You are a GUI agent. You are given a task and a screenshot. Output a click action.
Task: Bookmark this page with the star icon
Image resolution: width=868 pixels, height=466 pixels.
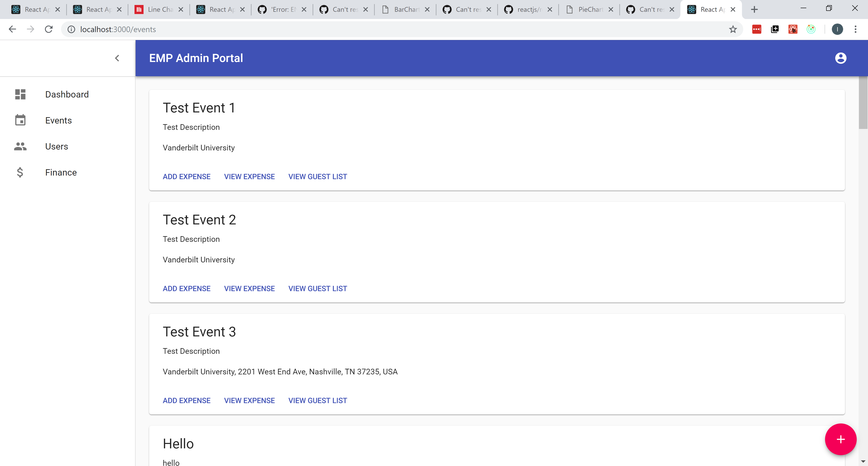733,29
